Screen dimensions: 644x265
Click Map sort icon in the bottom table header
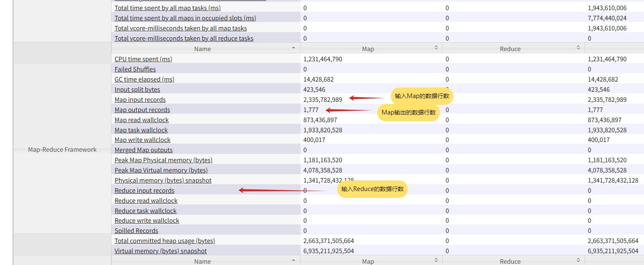(x=436, y=261)
